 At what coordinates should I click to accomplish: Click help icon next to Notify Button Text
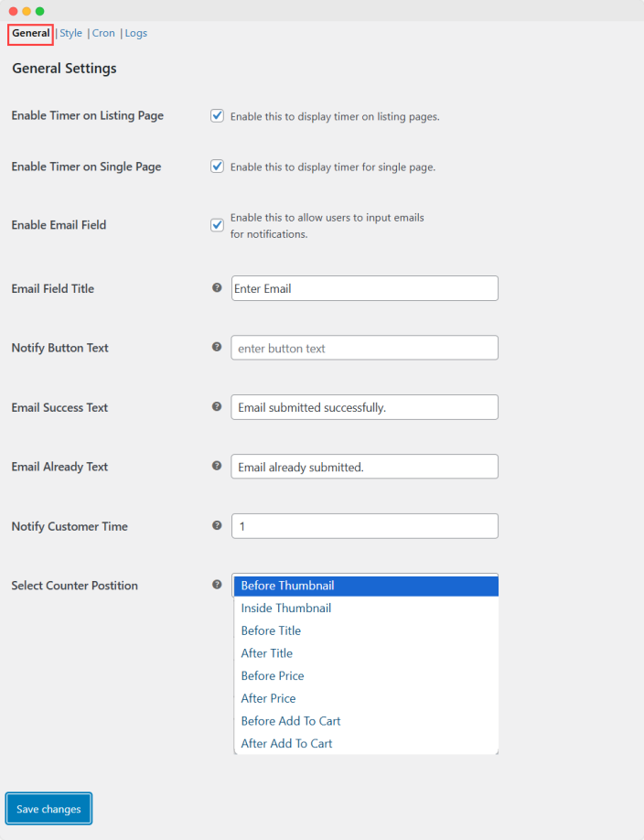point(217,347)
